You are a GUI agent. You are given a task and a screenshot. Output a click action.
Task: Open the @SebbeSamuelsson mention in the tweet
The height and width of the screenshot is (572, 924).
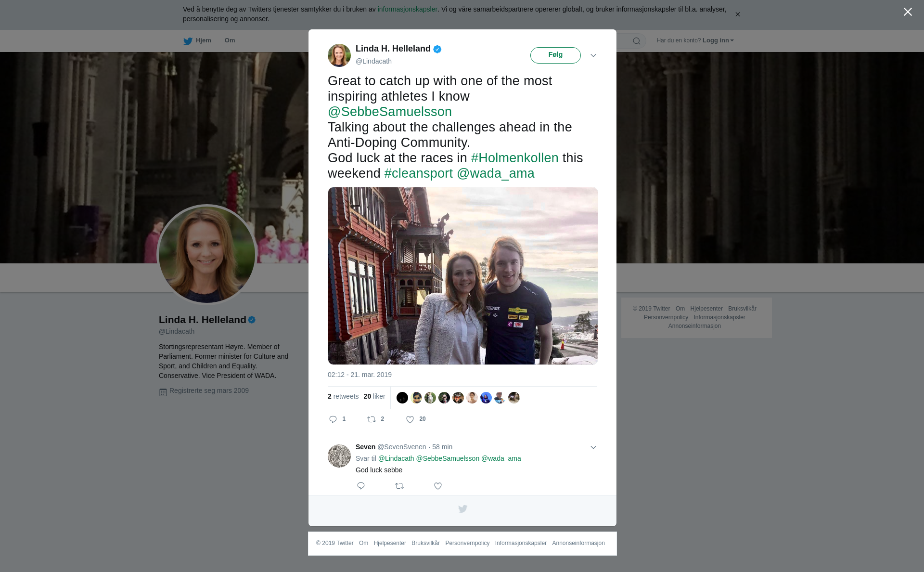(390, 112)
